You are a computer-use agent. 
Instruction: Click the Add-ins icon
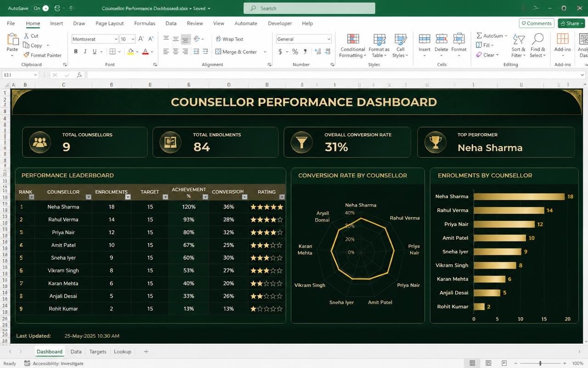pos(563,40)
